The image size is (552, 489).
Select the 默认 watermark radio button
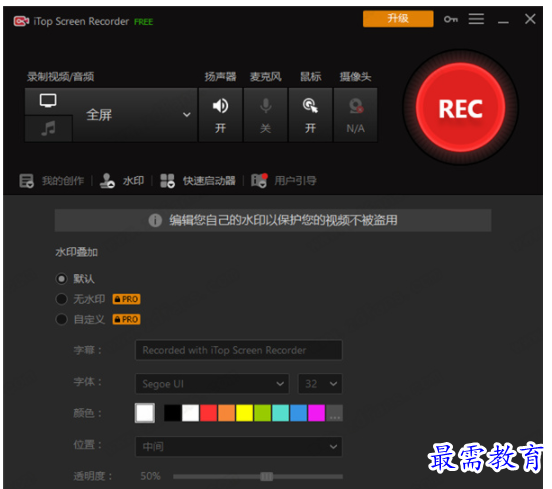[x=61, y=279]
